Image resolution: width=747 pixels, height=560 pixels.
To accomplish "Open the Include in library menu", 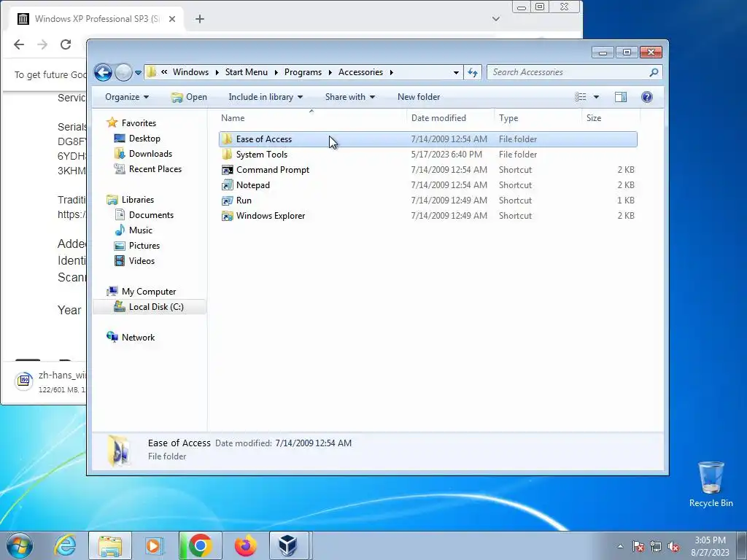I will click(x=266, y=97).
